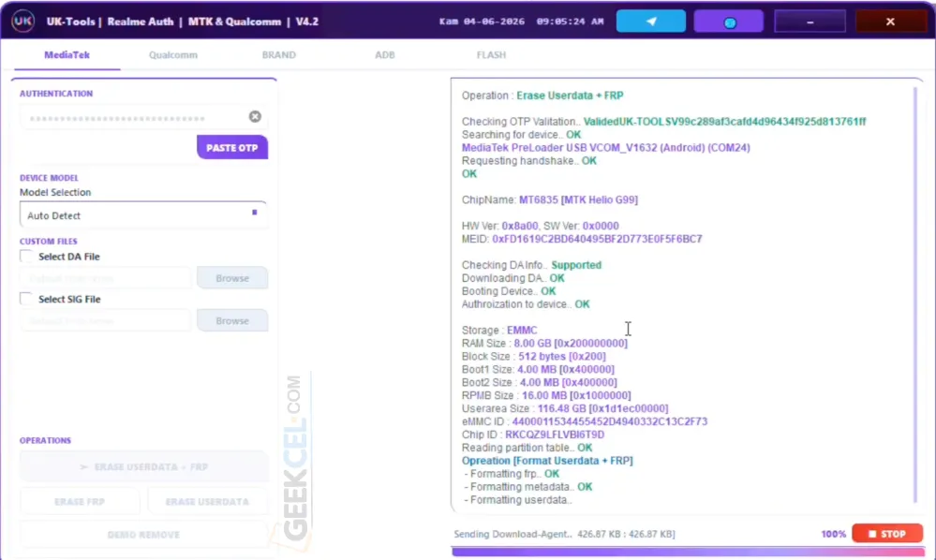Screen dimensions: 936x560
Task: Click the blue globe button in title bar
Action: coord(728,22)
